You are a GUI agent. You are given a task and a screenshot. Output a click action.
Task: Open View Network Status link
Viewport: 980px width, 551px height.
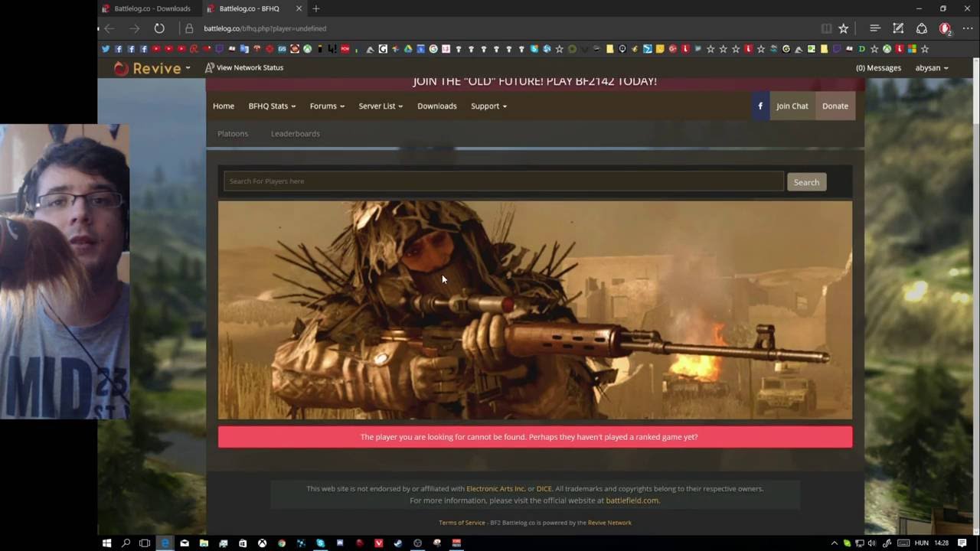click(244, 67)
